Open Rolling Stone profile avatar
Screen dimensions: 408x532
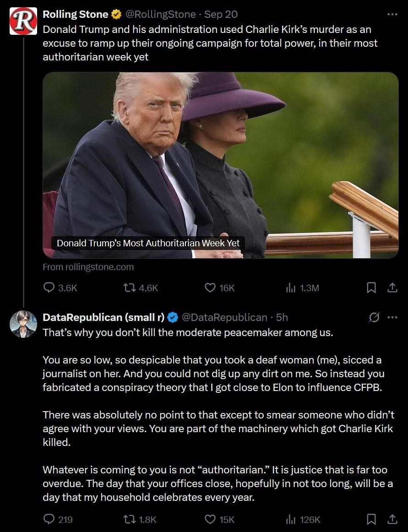coord(23,21)
